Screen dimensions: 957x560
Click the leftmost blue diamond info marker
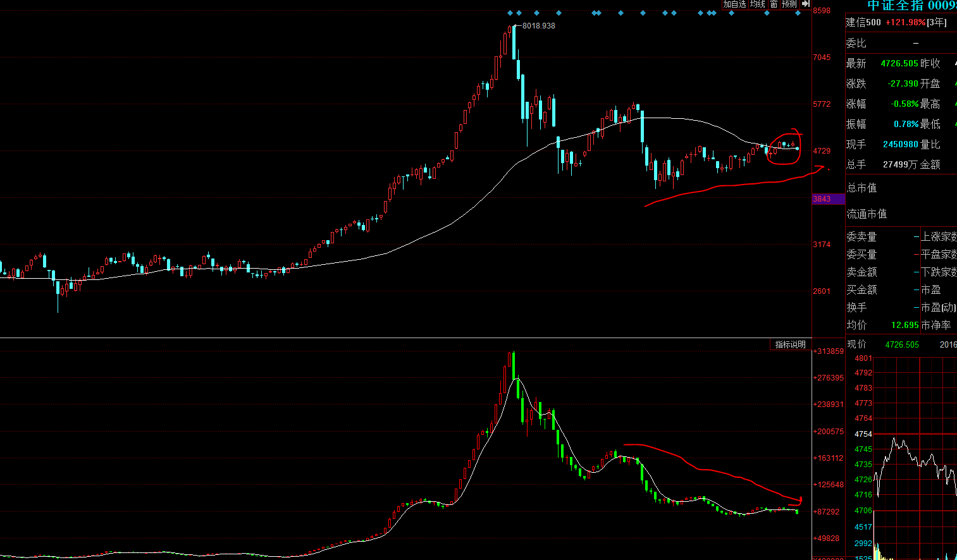coord(510,13)
